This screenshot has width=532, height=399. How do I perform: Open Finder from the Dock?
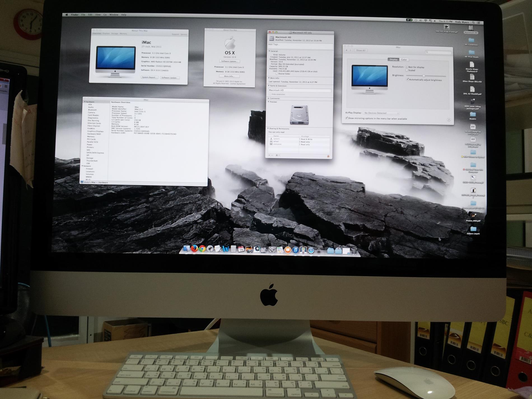coord(187,248)
